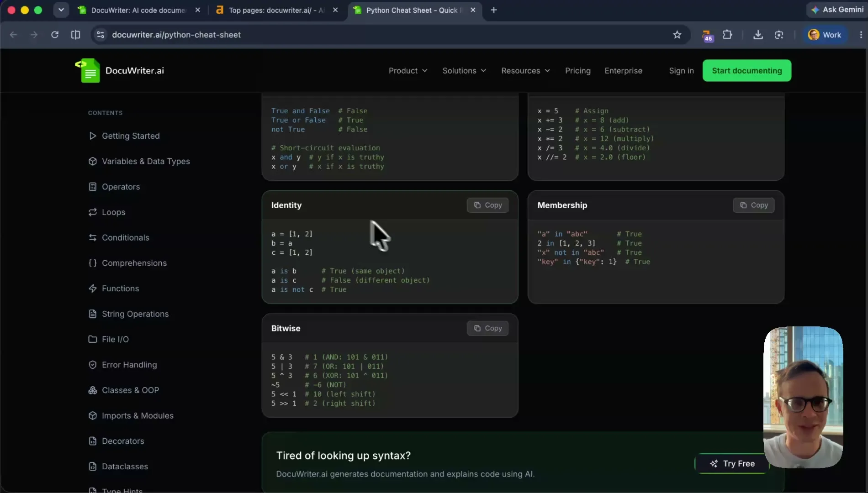
Task: Open the tab search dropdown arrow
Action: (61, 10)
